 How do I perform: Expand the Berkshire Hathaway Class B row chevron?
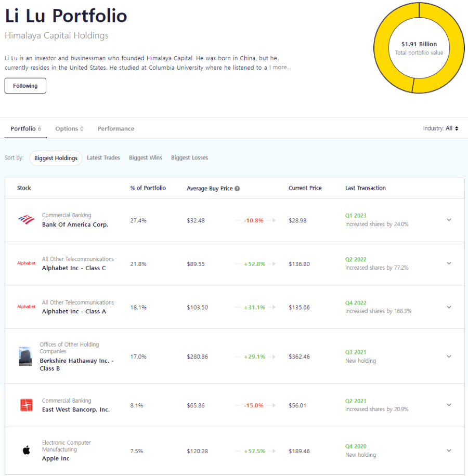[x=449, y=356]
